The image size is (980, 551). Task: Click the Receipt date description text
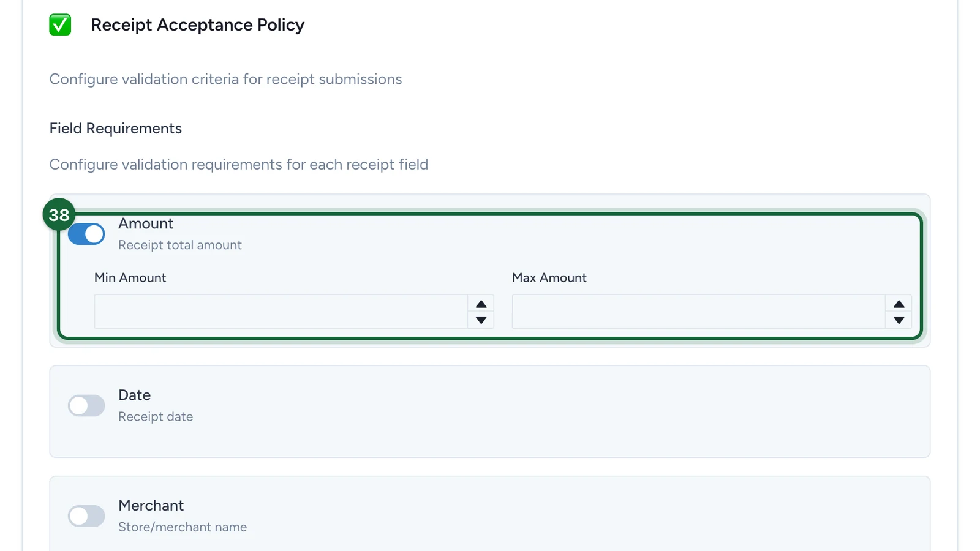pyautogui.click(x=156, y=417)
